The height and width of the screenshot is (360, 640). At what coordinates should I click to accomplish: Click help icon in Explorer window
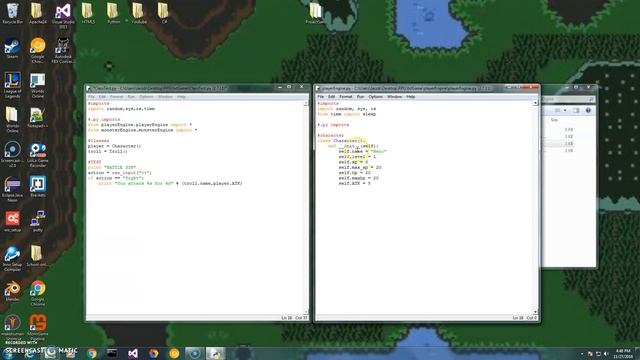588,111
